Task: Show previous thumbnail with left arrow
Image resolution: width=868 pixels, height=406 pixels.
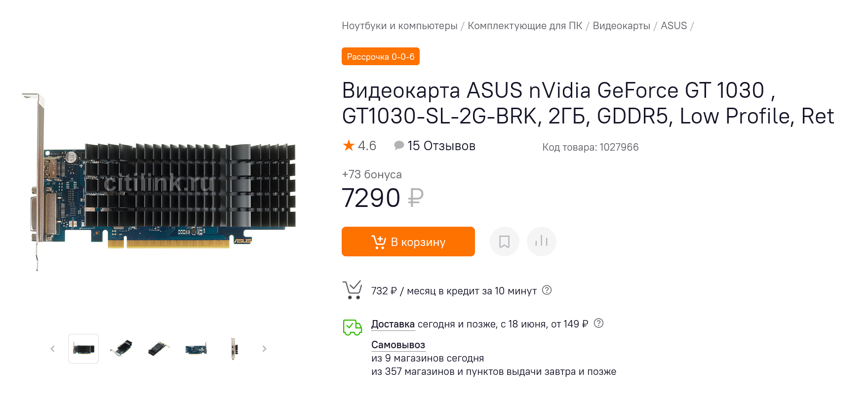Action: pyautogui.click(x=53, y=349)
